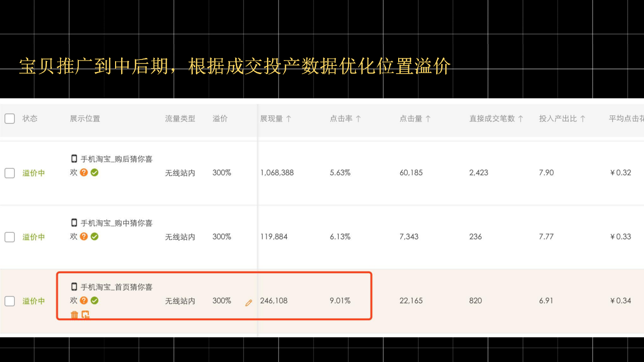Image resolution: width=644 pixels, height=362 pixels.
Task: Click phone icon before 手机淘宝_购中猜你喜
Action: coord(74,222)
